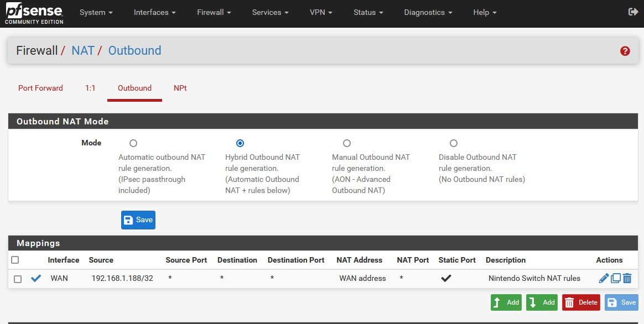This screenshot has width=644, height=324.
Task: Click the NAT Address column header
Action: (360, 260)
